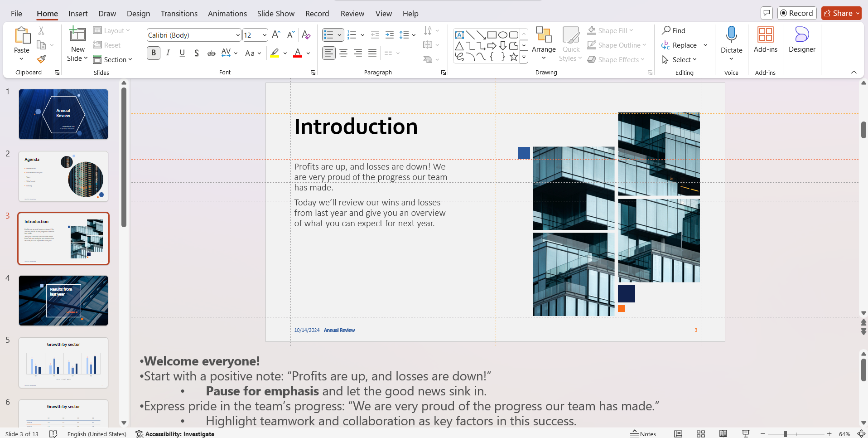Apply the yellow text highlight color
868x438 pixels.
[275, 53]
